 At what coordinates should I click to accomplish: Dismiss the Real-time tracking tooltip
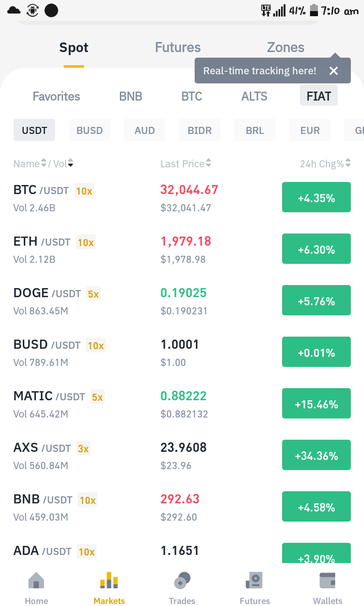(x=334, y=71)
